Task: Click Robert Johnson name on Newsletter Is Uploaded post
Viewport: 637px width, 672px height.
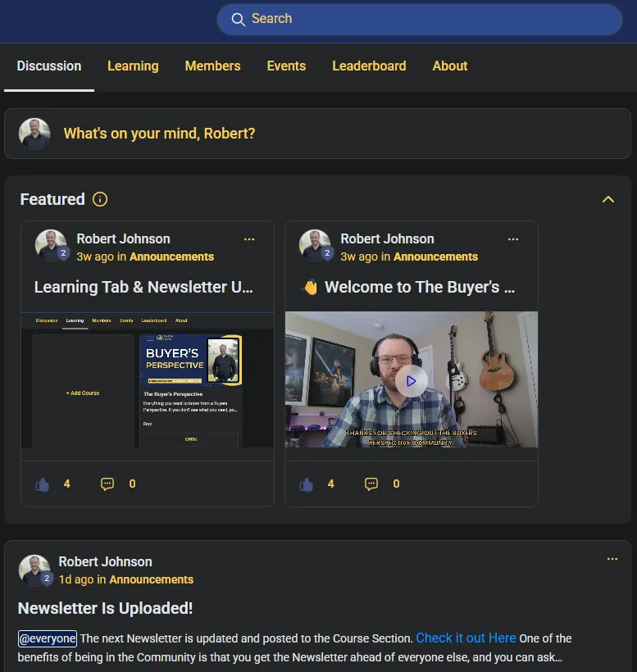Action: click(106, 561)
